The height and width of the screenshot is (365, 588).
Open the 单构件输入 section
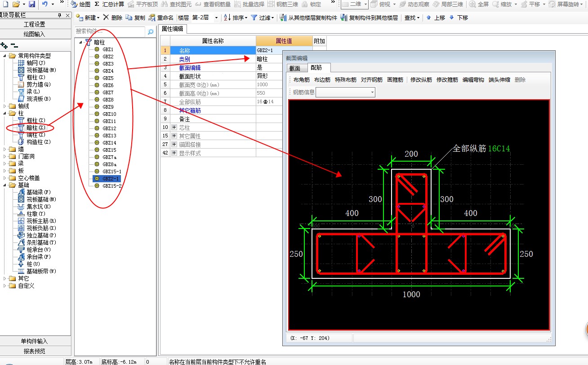(35, 341)
